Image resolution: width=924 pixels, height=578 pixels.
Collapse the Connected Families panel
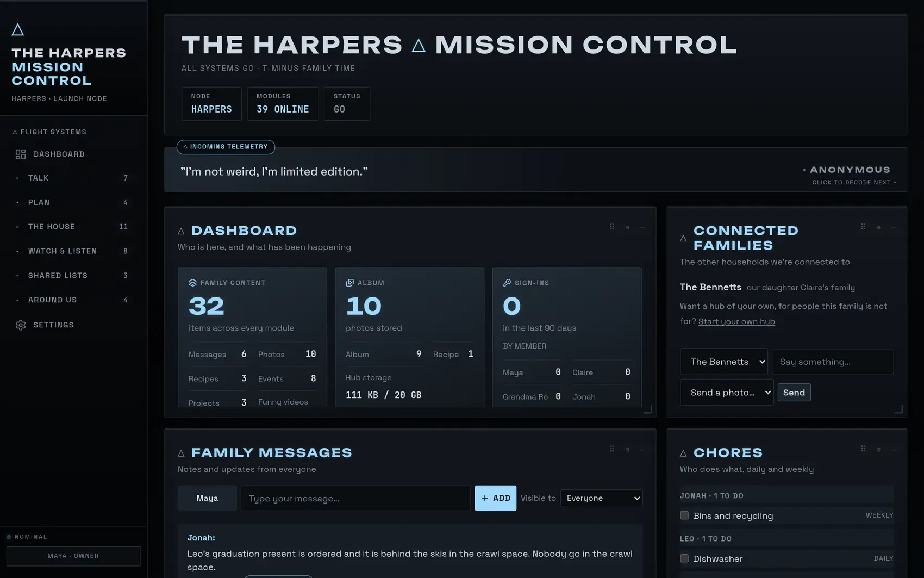pyautogui.click(x=894, y=227)
